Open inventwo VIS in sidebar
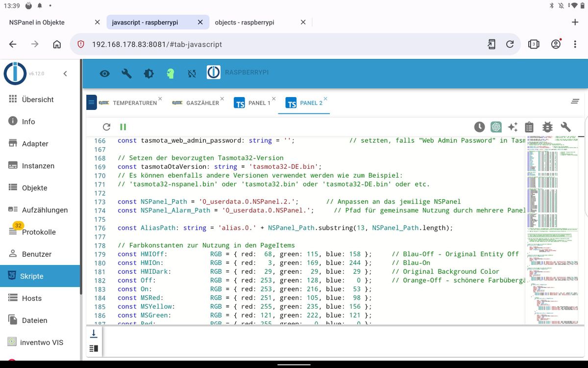Image resolution: width=588 pixels, height=368 pixels. pyautogui.click(x=40, y=342)
